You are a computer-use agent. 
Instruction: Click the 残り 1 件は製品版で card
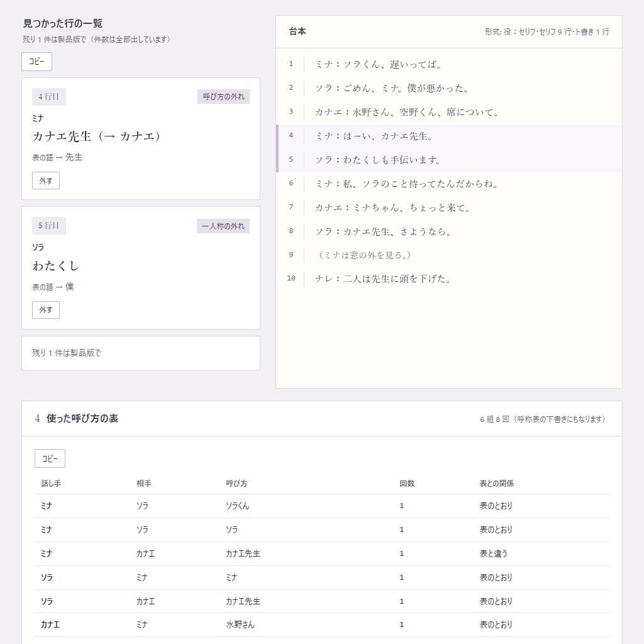click(141, 353)
